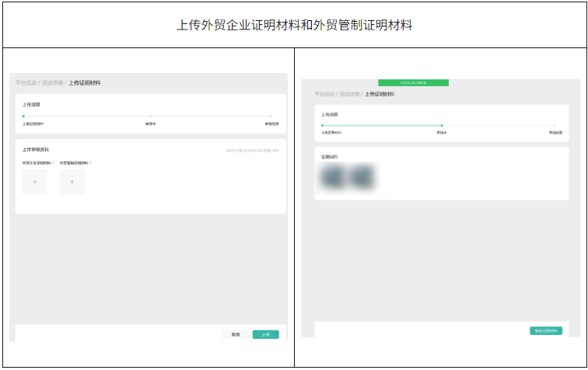This screenshot has height=370, width=588.
Task: Open the first blurred 证明材料 thumbnail
Action: [x=334, y=176]
